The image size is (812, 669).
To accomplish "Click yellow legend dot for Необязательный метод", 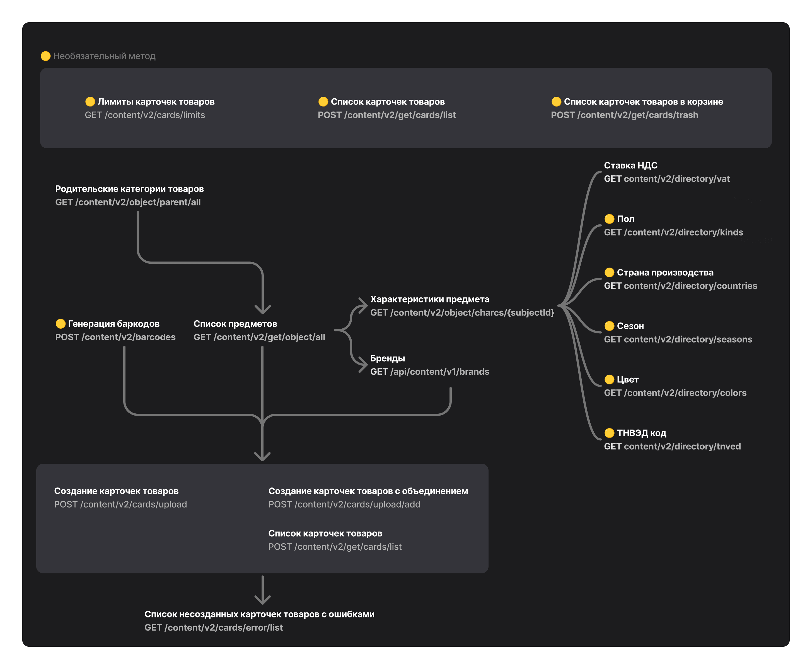I will click(45, 56).
